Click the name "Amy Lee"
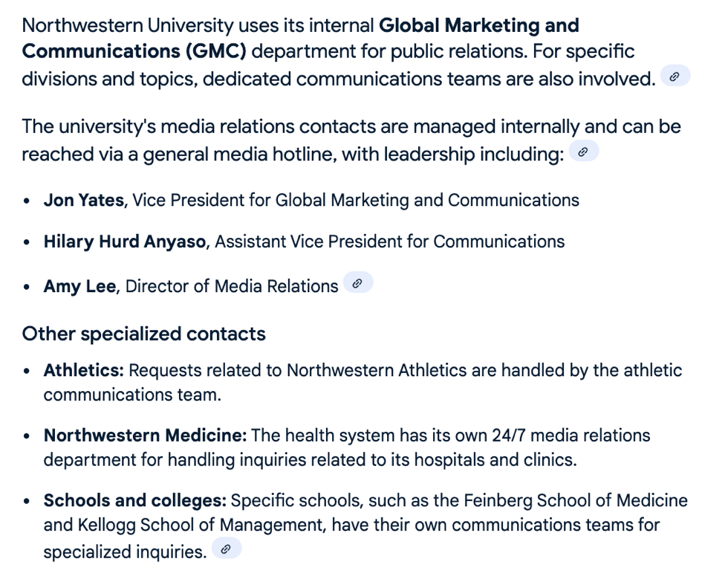 79,286
